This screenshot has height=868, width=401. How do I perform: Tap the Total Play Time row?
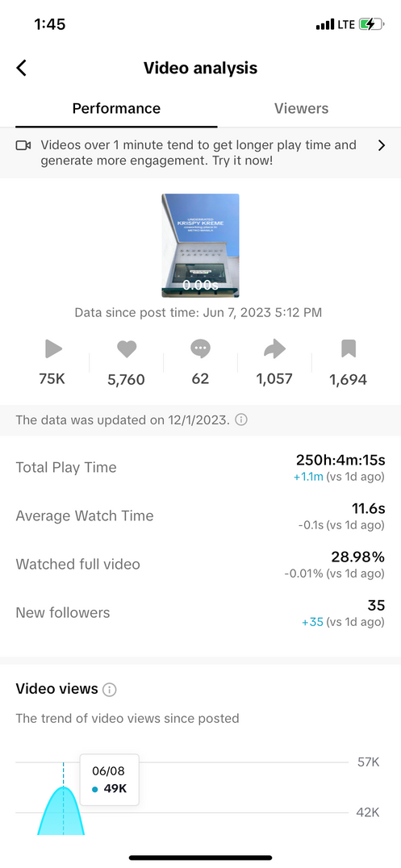coord(200,467)
